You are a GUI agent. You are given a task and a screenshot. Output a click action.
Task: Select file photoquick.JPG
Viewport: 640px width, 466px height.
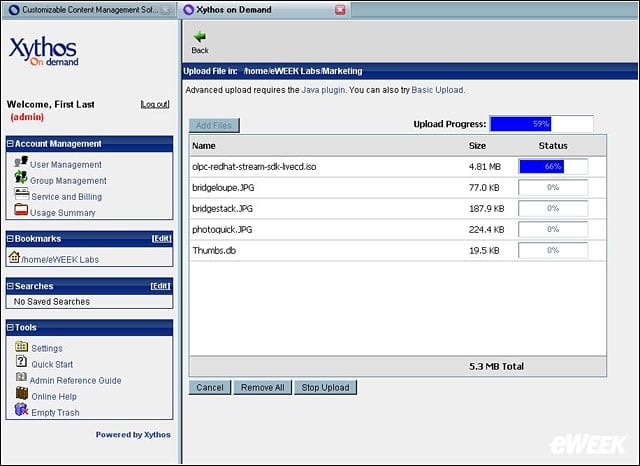click(222, 230)
